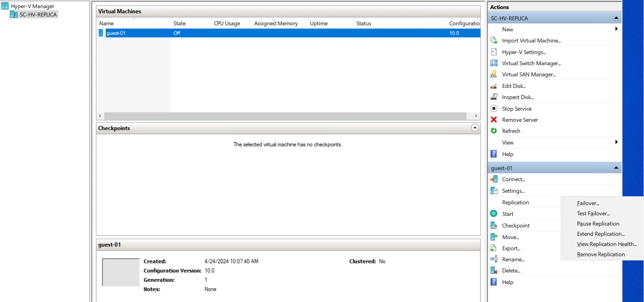The image size is (644, 302).
Task: Click the Export icon
Action: (494, 248)
